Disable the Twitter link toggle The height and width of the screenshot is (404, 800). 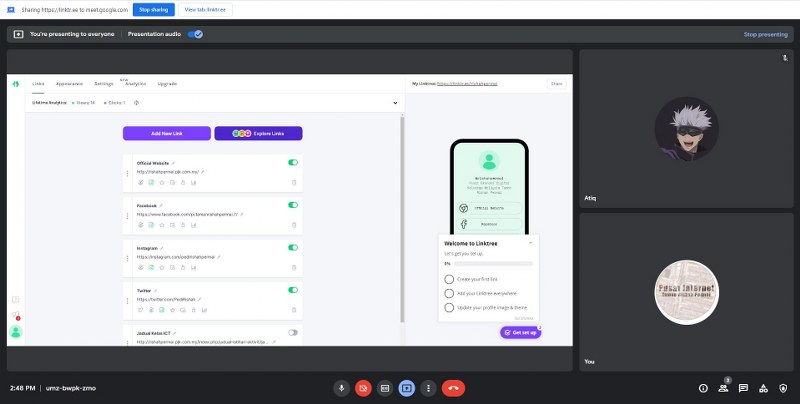pyautogui.click(x=293, y=290)
